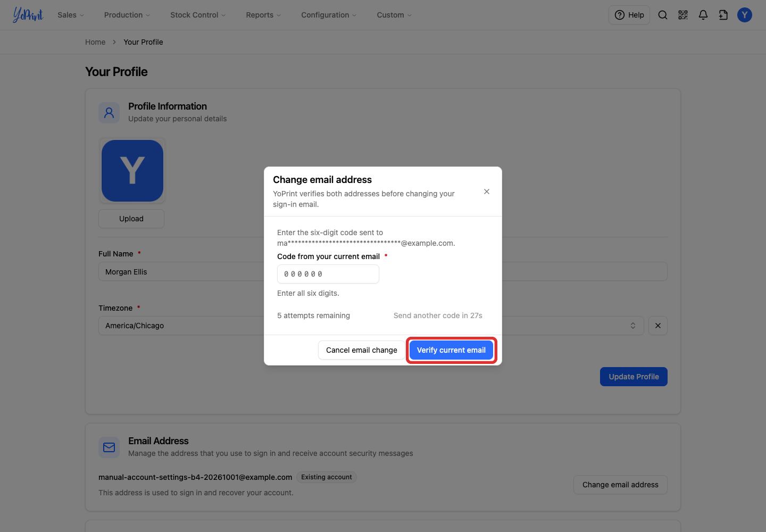The image size is (766, 532).
Task: Click the Profile Information person icon
Action: tap(109, 113)
